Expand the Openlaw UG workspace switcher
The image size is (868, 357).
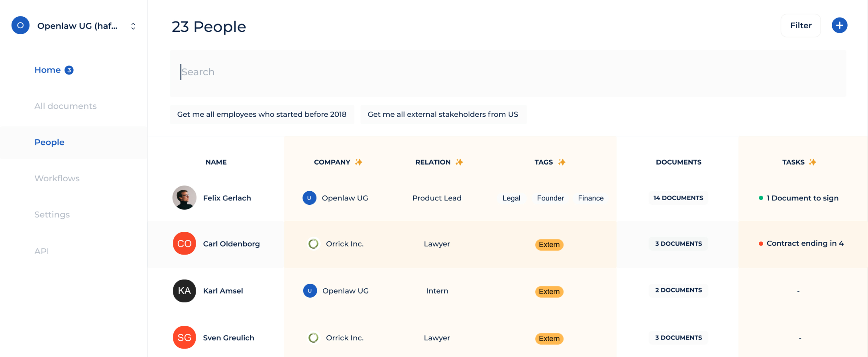pyautogui.click(x=133, y=26)
